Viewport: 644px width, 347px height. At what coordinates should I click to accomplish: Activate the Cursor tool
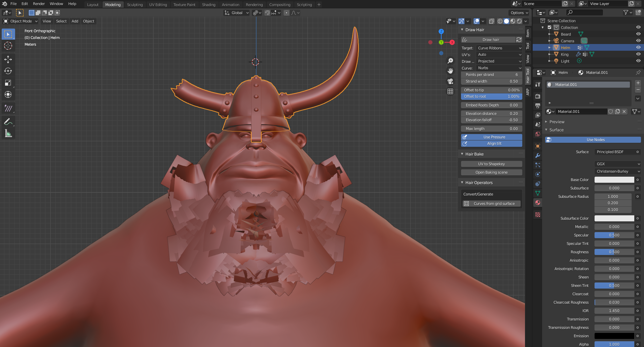(8, 46)
